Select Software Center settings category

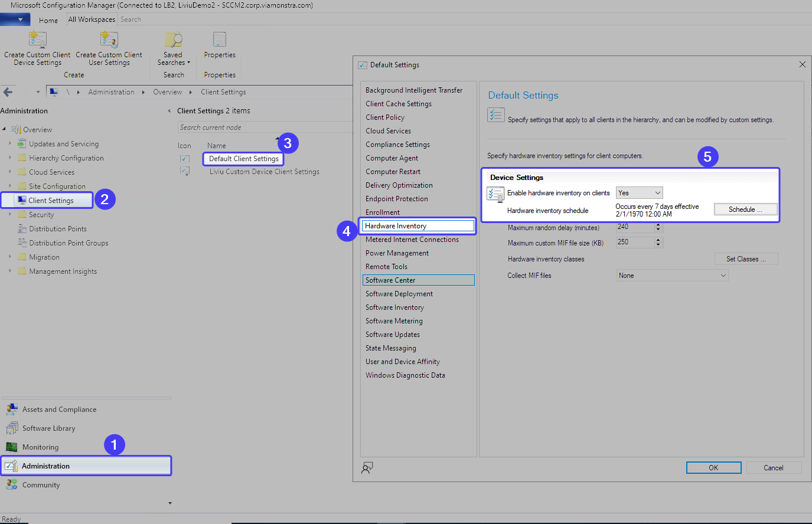[x=418, y=280]
